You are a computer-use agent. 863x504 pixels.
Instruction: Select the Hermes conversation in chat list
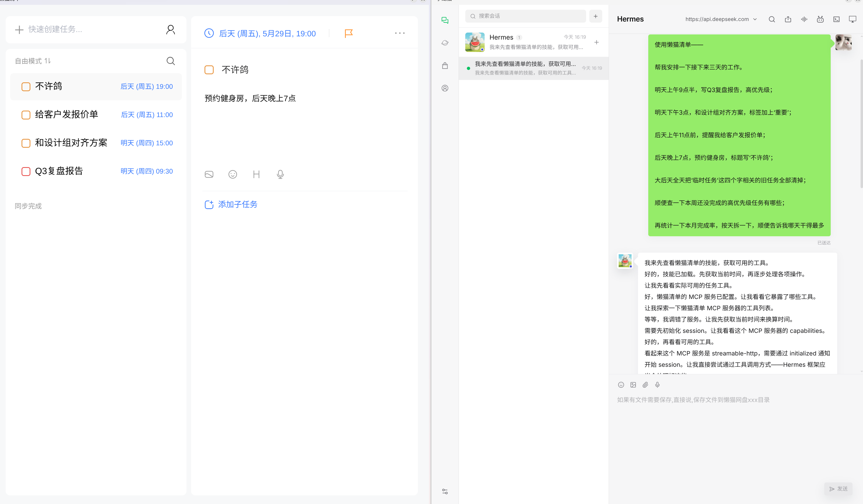pyautogui.click(x=534, y=42)
